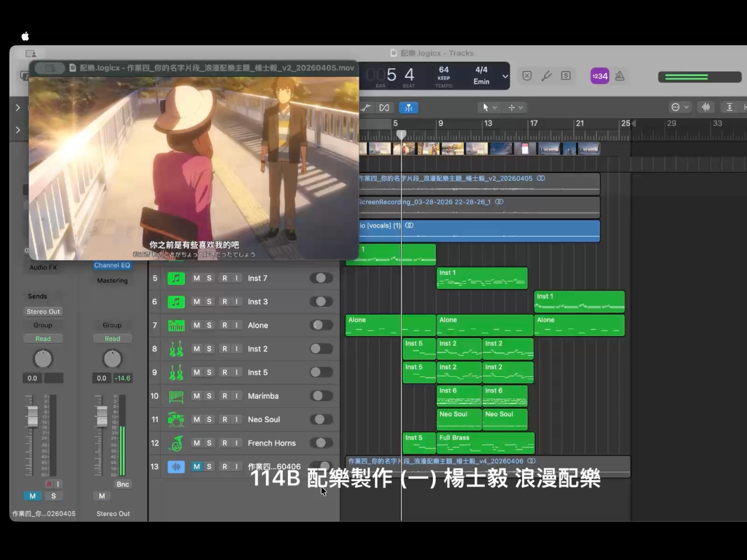Solo the Inst 3 track

[209, 302]
